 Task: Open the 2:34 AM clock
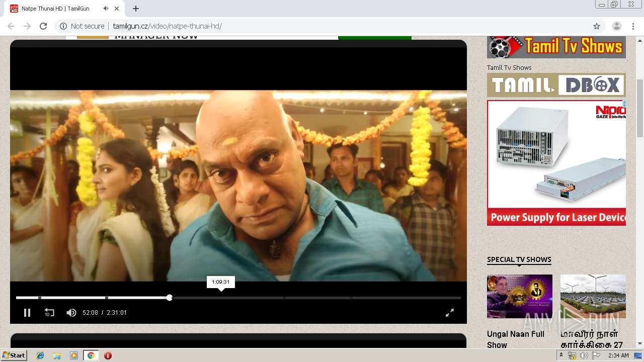tap(618, 355)
